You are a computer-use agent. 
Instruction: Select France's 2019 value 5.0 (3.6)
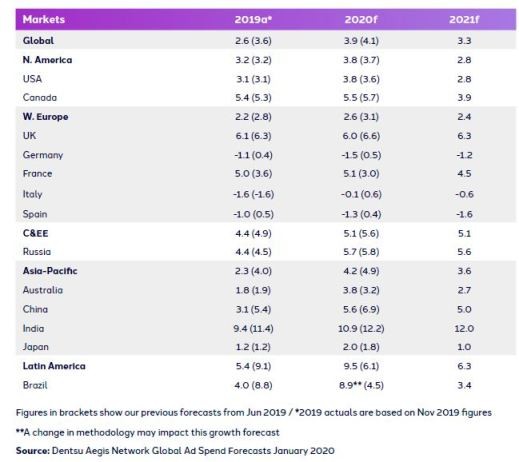click(253, 174)
